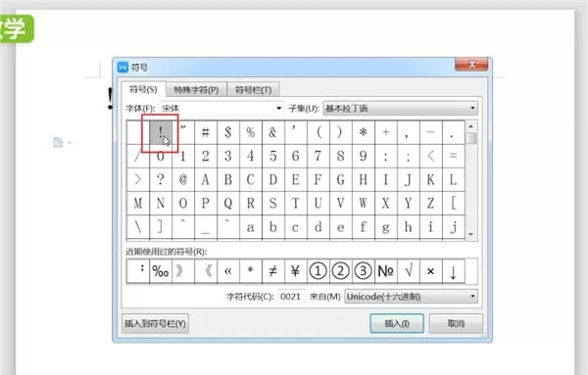Screen dimensions: 588x375
Task: Pick the 《 bracket recent symbol
Action: 206,271
